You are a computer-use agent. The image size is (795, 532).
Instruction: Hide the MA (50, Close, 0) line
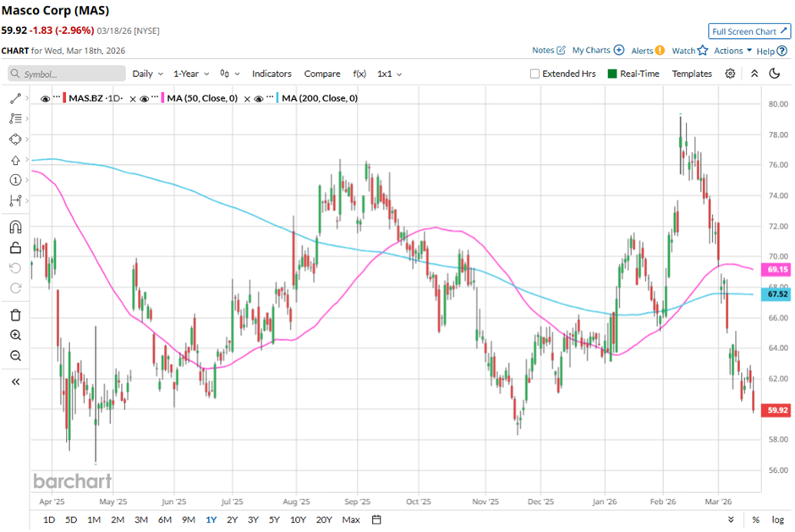point(144,99)
